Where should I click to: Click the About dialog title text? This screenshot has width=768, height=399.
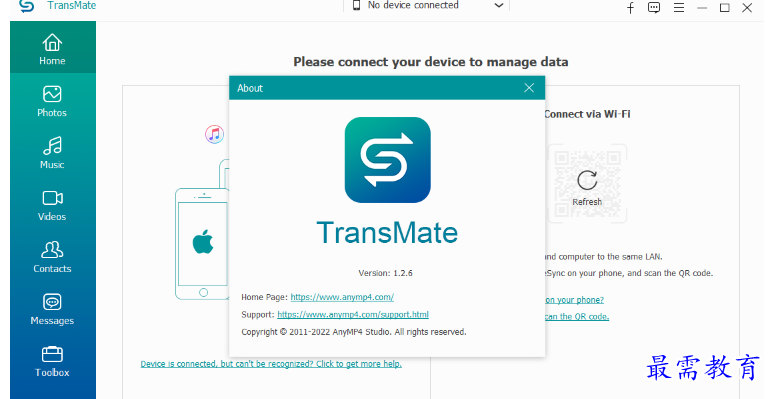(250, 88)
